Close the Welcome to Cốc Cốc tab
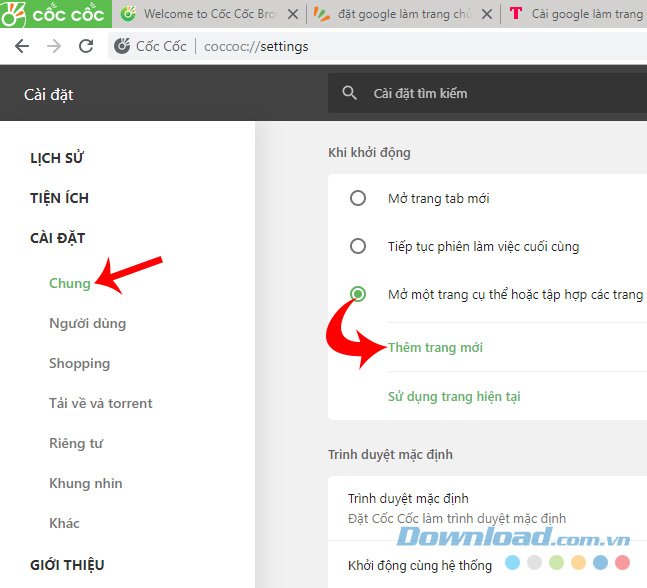The height and width of the screenshot is (588, 647). coord(293,14)
